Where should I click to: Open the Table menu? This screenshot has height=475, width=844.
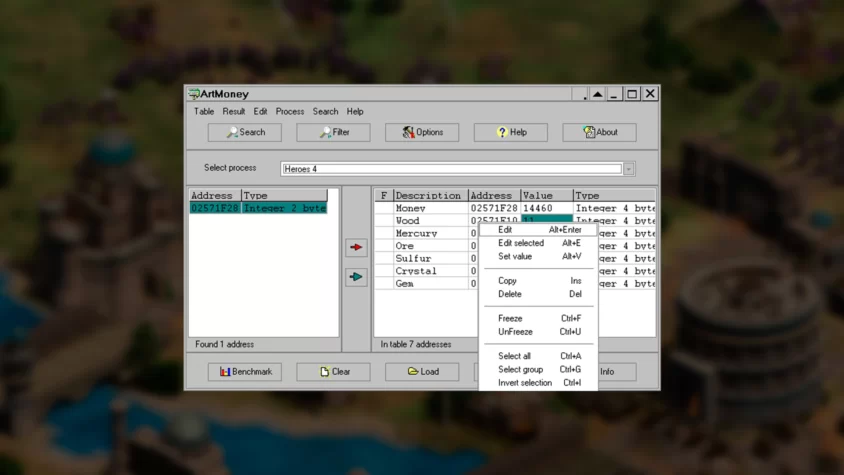tap(204, 111)
